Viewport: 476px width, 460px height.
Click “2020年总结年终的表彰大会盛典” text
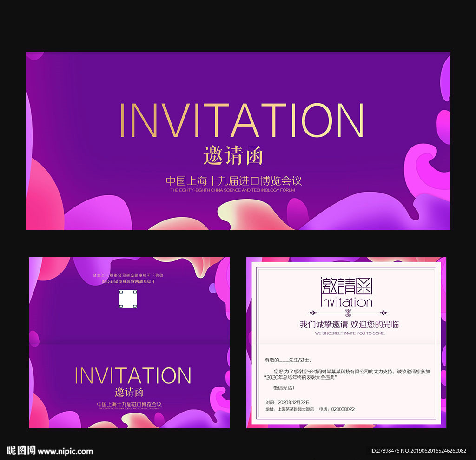click(301, 377)
